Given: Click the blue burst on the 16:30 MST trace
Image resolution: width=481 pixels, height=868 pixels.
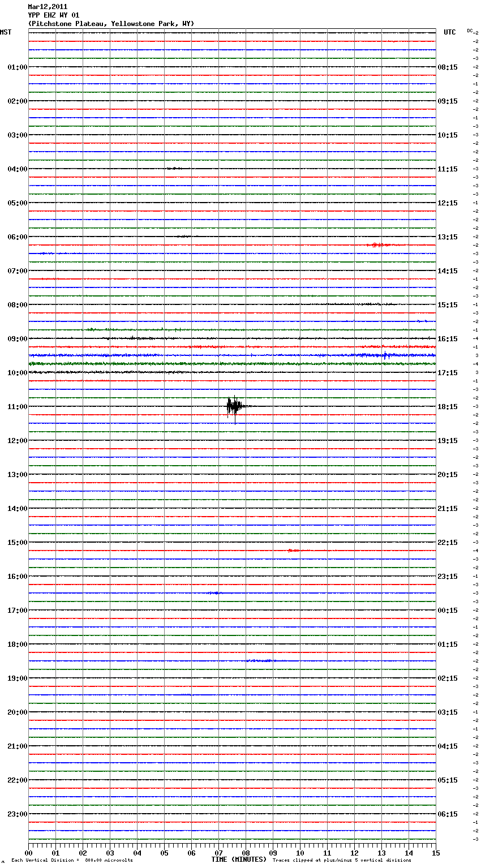Looking at the screenshot, I should tap(214, 593).
